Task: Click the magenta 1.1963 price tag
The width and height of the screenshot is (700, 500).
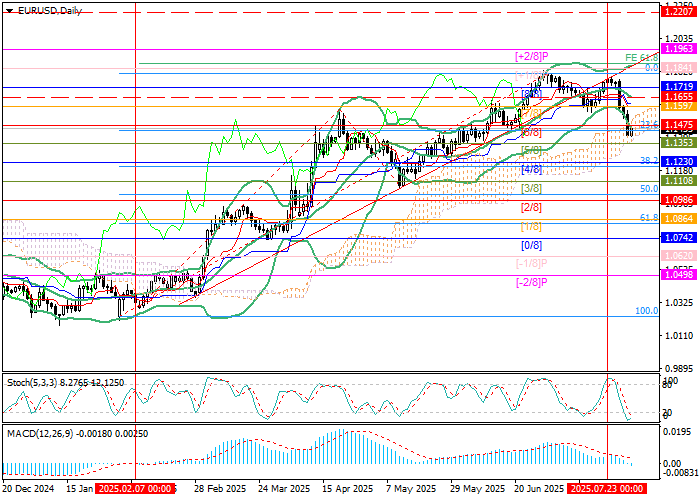Action: 677,48
